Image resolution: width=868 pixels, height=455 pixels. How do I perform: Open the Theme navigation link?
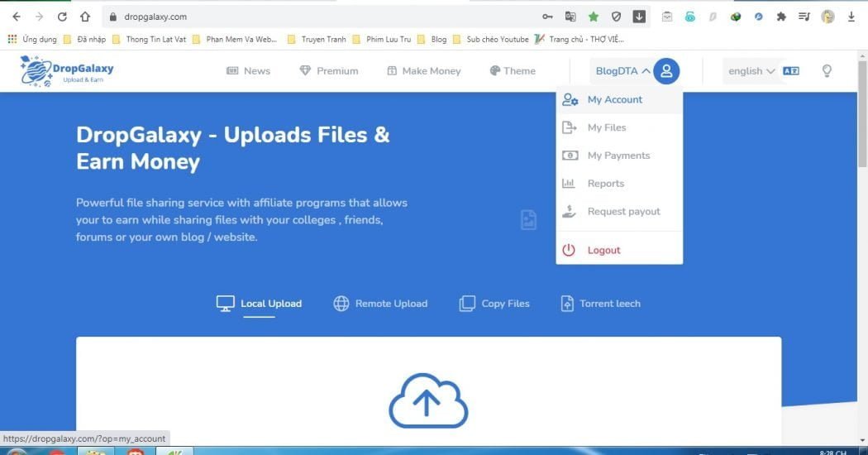(x=513, y=71)
